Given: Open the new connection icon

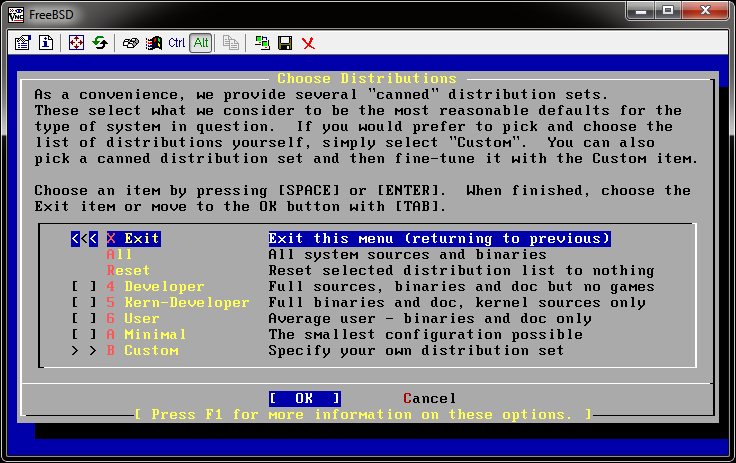Looking at the screenshot, I should 262,43.
